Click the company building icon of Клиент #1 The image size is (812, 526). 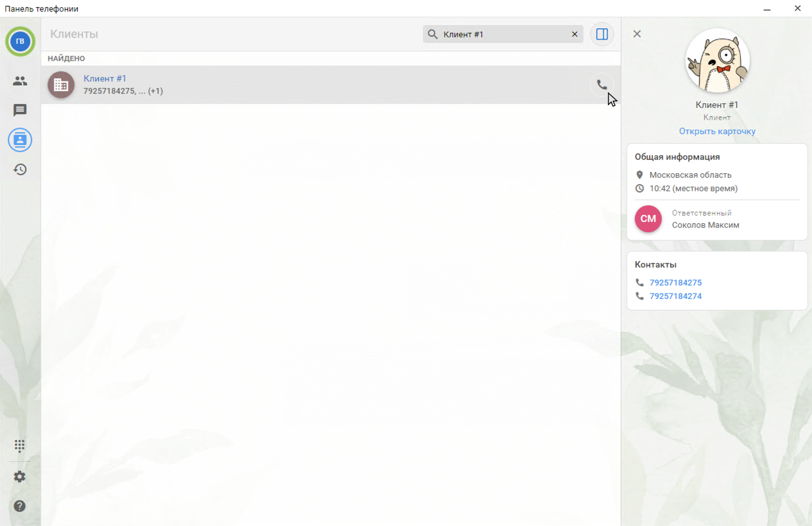[61, 85]
